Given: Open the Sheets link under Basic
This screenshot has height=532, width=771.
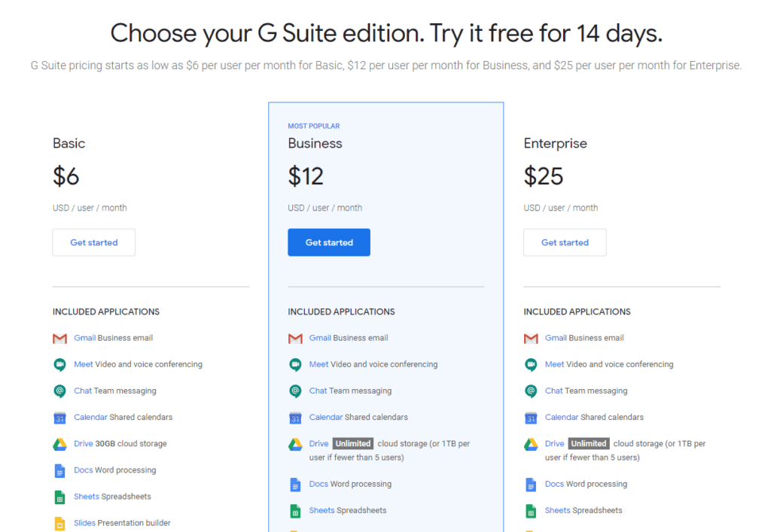Looking at the screenshot, I should (x=87, y=497).
